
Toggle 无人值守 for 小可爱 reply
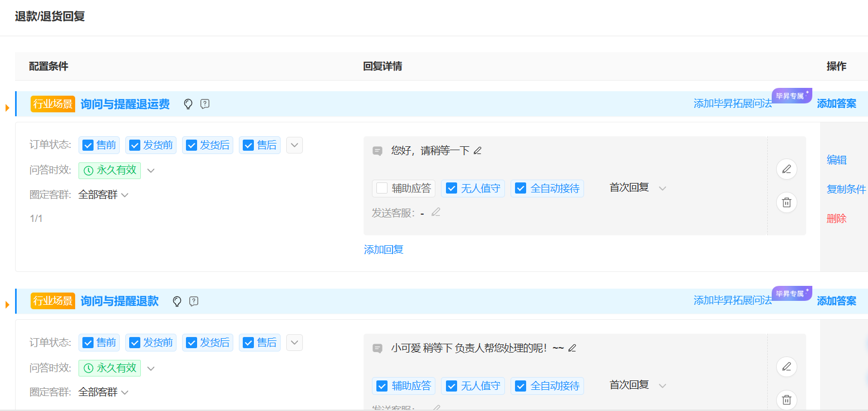tap(452, 385)
